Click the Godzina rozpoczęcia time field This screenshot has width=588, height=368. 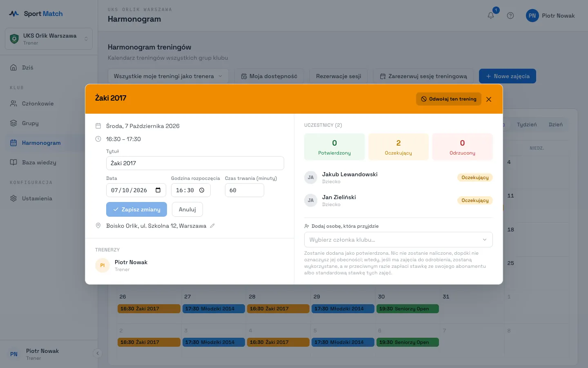click(191, 190)
